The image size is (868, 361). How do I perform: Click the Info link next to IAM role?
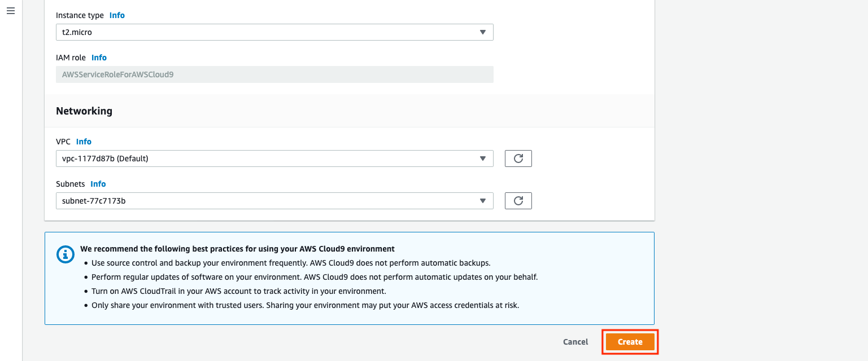(x=99, y=58)
